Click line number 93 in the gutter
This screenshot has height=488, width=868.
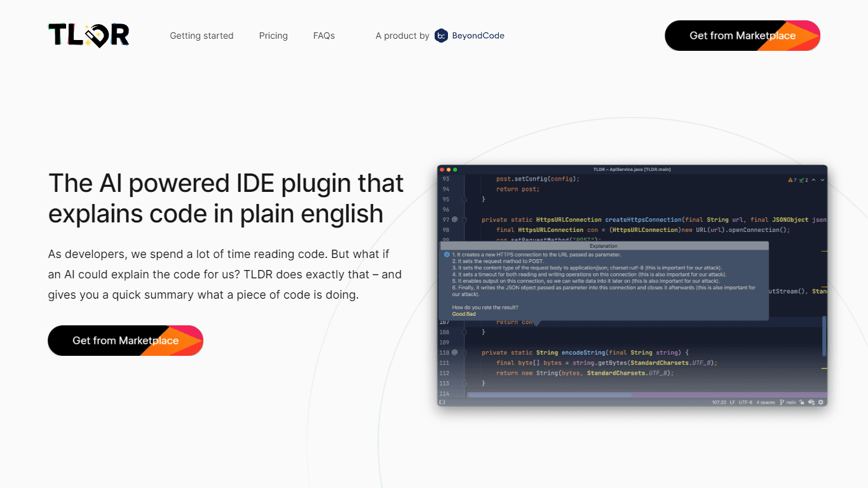(x=445, y=179)
